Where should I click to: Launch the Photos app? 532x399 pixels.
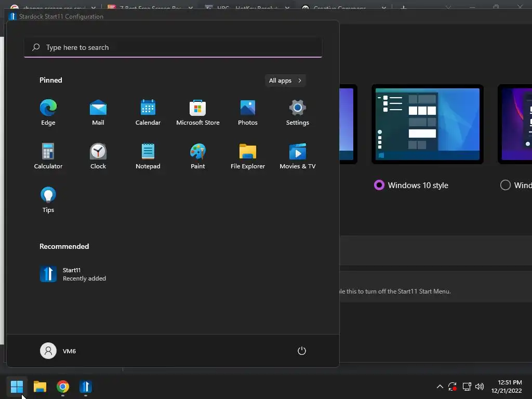[248, 113]
